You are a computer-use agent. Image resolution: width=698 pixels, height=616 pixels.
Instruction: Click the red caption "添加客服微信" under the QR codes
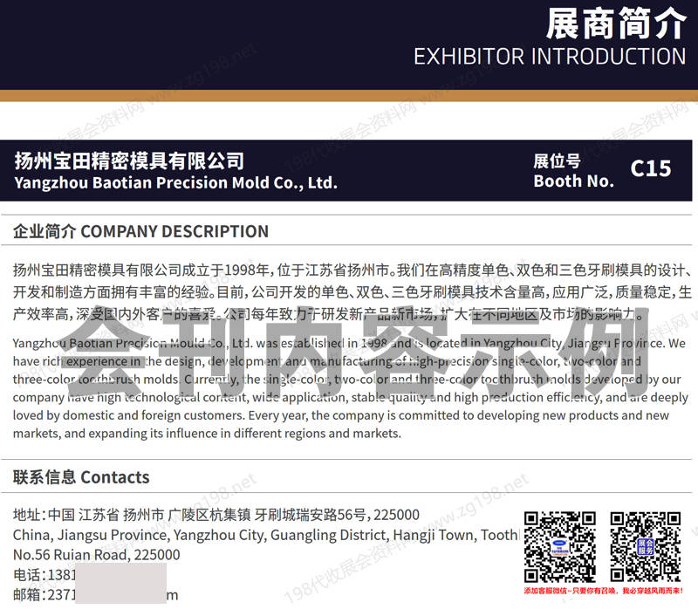click(603, 591)
